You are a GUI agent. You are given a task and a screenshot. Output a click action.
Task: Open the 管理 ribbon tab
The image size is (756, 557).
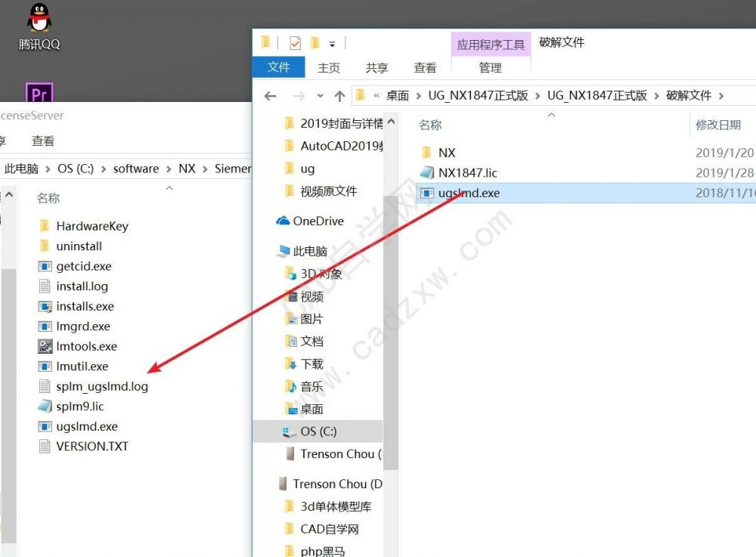point(491,68)
